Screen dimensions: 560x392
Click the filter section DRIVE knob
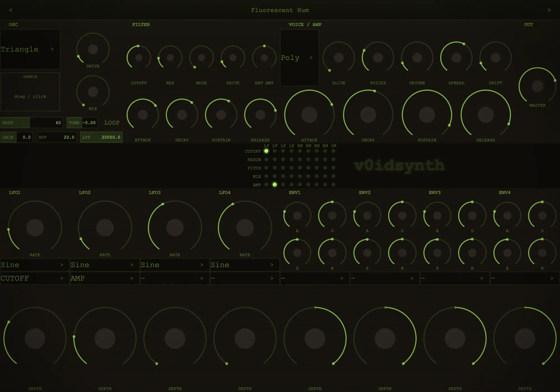click(x=233, y=58)
